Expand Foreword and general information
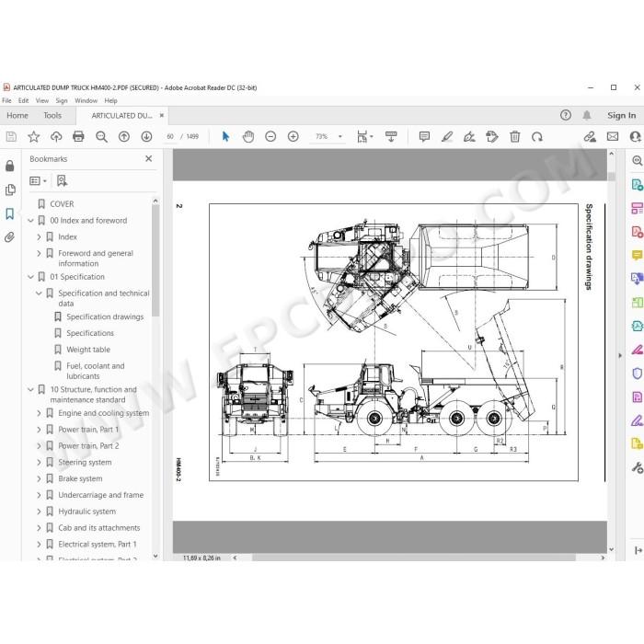The image size is (644, 644). click(x=39, y=253)
